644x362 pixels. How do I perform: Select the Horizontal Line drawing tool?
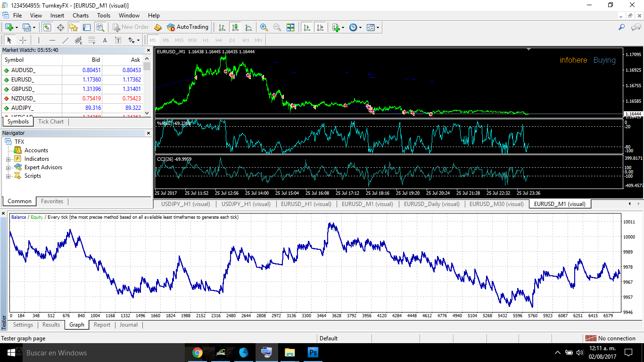(52, 40)
